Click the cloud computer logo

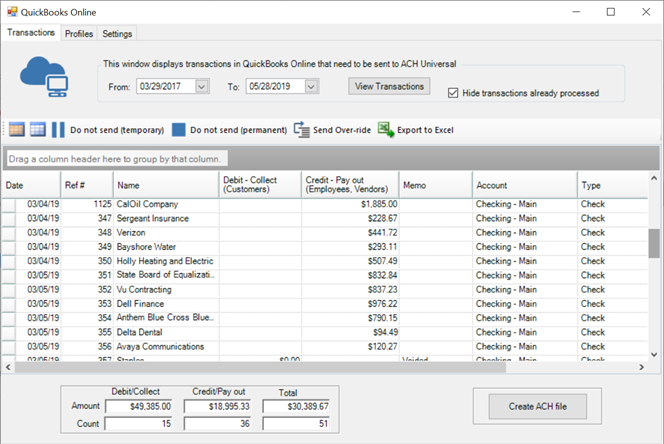point(44,77)
